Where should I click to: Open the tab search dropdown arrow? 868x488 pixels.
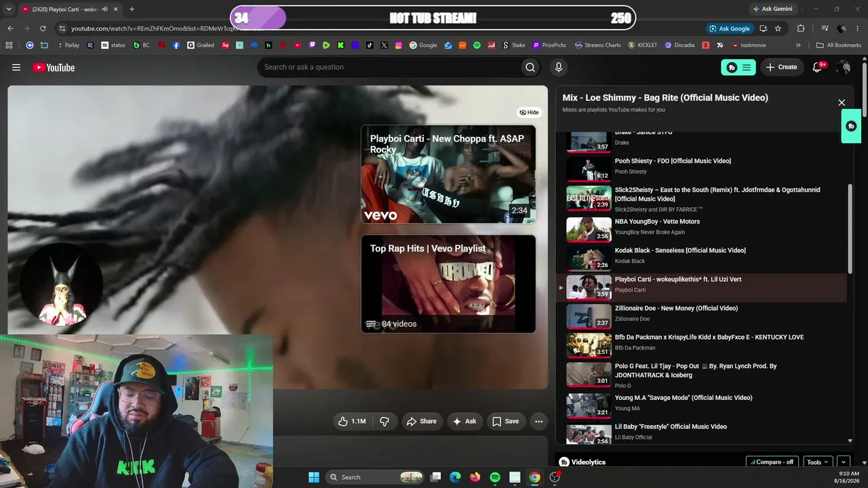pyautogui.click(x=9, y=9)
